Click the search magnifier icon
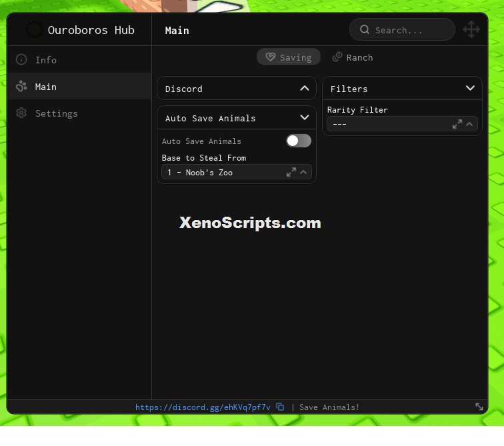This screenshot has height=446, width=504. (365, 29)
